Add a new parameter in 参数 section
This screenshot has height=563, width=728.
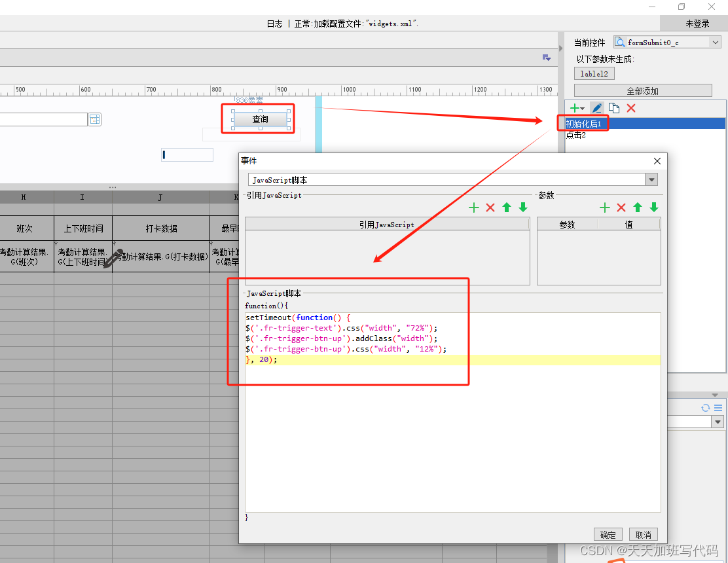(604, 208)
